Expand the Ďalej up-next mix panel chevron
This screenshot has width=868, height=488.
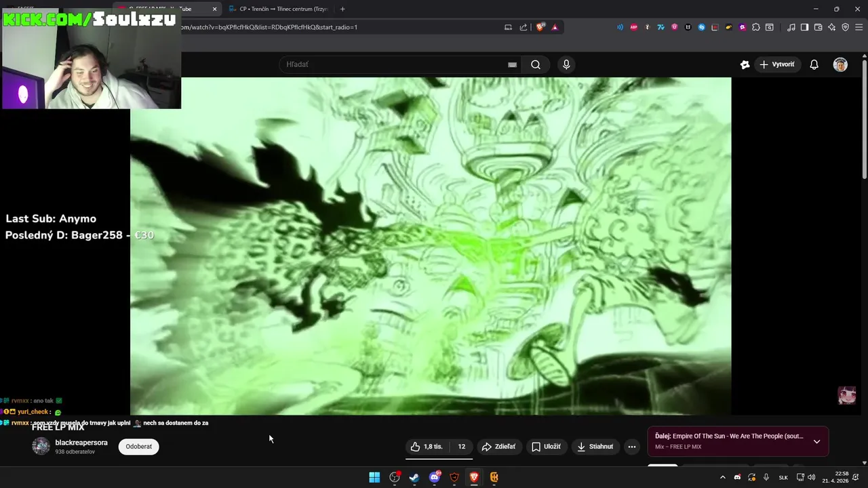[x=816, y=441]
